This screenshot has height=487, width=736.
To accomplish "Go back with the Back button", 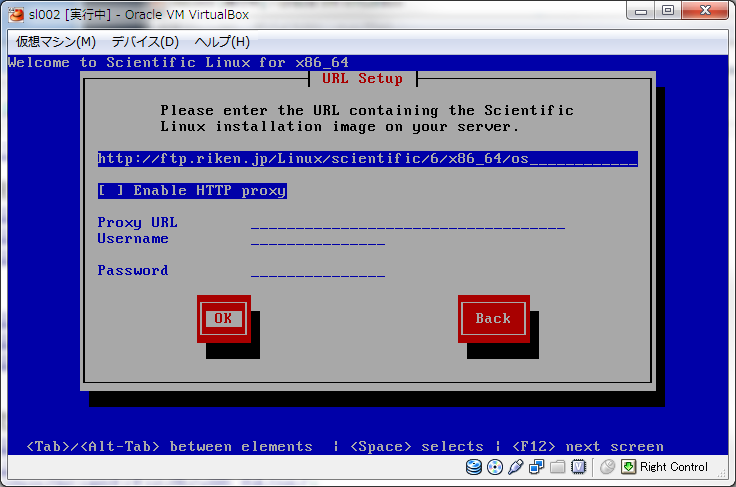I will (x=493, y=319).
